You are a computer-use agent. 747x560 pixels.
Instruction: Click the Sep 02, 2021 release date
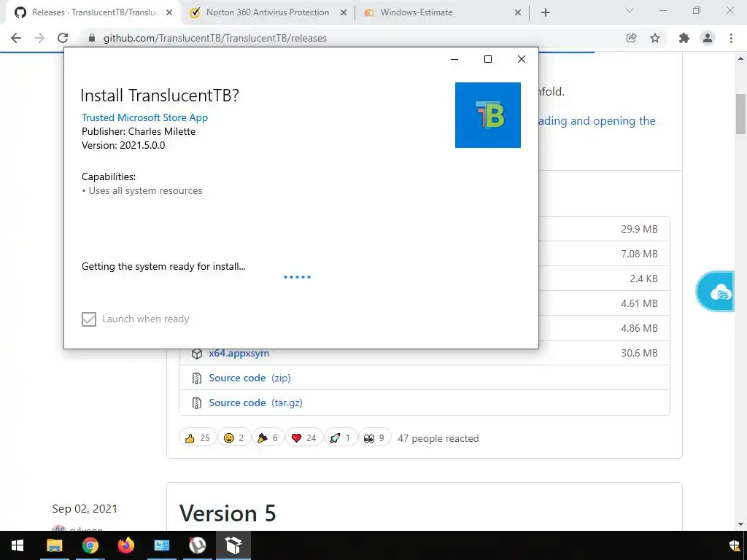[x=85, y=508]
